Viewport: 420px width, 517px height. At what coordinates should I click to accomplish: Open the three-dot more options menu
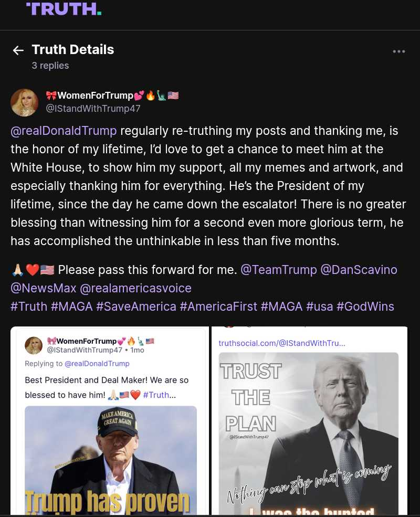pyautogui.click(x=399, y=51)
